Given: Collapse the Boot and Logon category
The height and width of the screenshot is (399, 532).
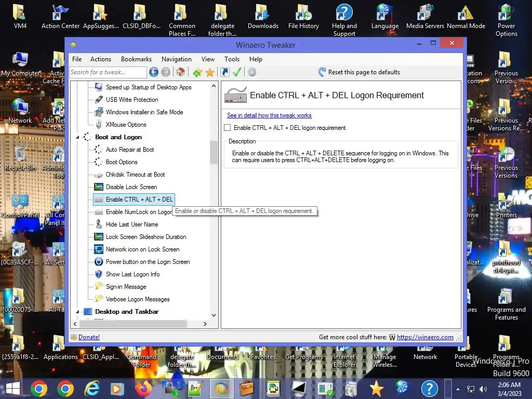Looking at the screenshot, I should tap(78, 137).
